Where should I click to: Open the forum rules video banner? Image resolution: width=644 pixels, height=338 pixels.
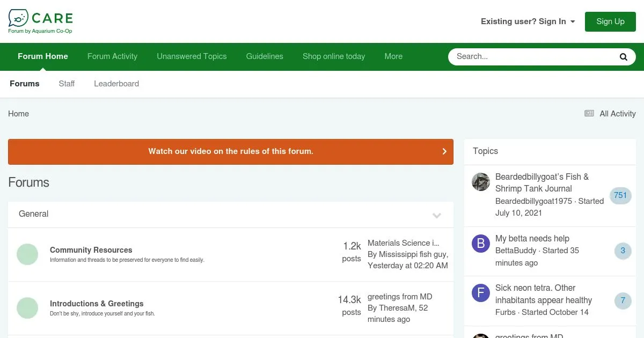(230, 151)
